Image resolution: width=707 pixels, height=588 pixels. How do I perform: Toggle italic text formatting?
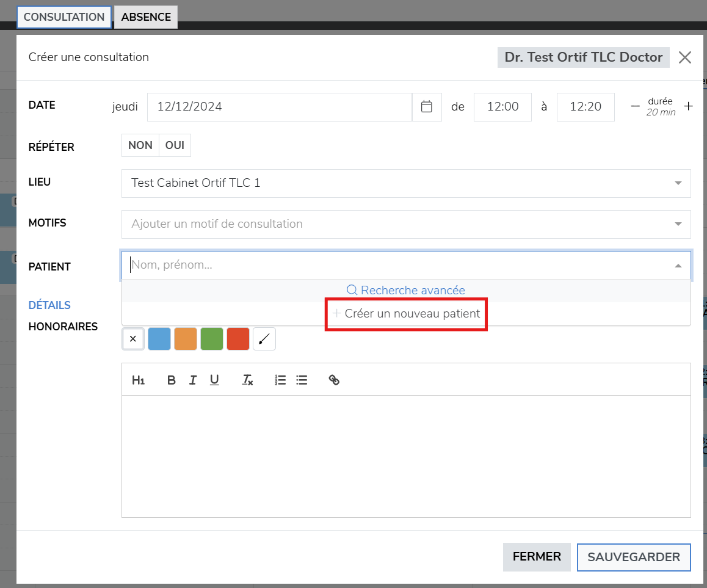[x=193, y=380]
